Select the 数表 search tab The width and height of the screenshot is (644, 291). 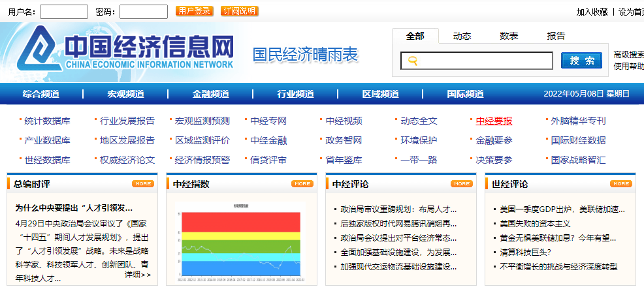[x=509, y=36]
